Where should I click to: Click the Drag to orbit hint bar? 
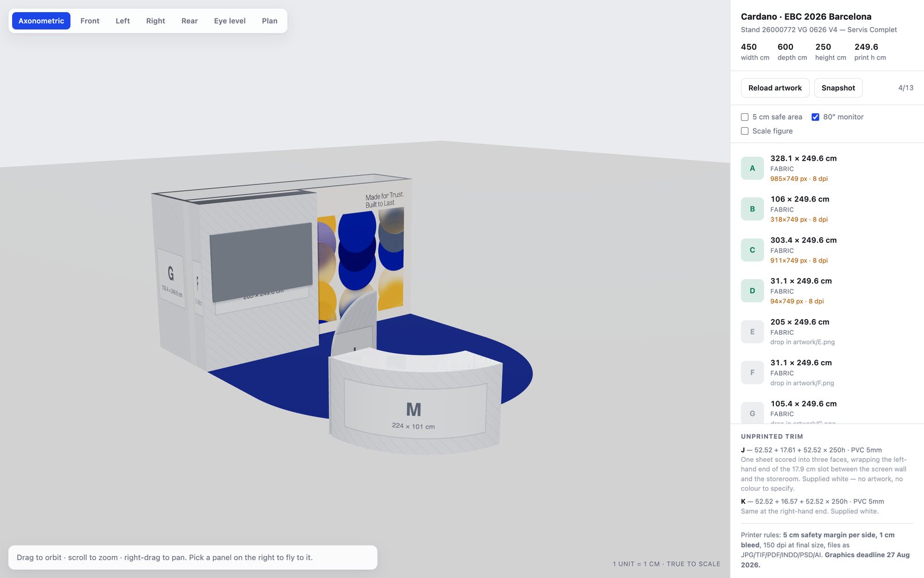(x=193, y=557)
